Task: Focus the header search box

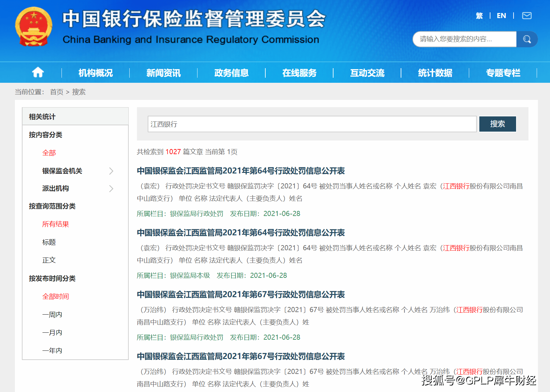Action: click(x=465, y=39)
